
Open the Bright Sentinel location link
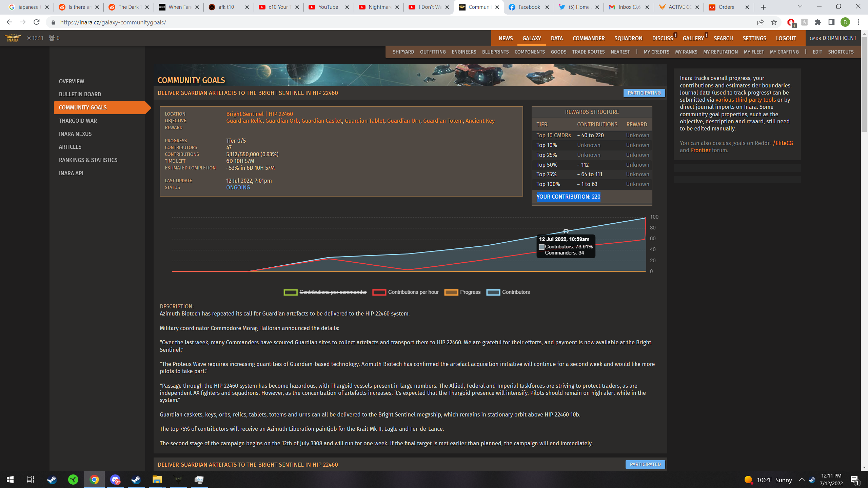245,114
